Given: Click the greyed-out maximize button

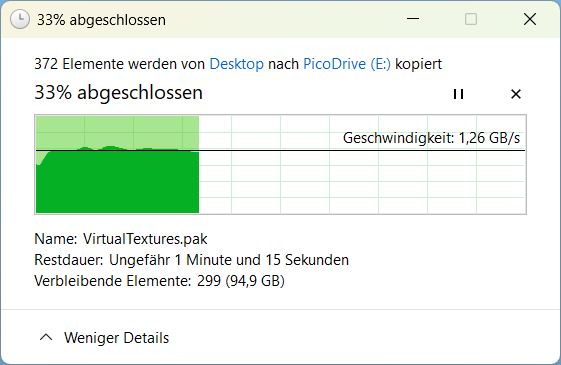Looking at the screenshot, I should tap(471, 19).
